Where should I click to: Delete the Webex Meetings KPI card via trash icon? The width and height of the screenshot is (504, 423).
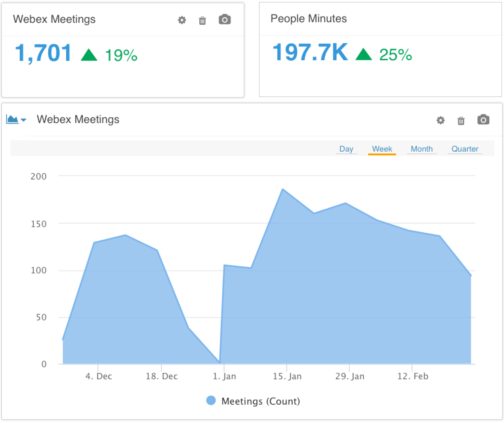point(202,21)
